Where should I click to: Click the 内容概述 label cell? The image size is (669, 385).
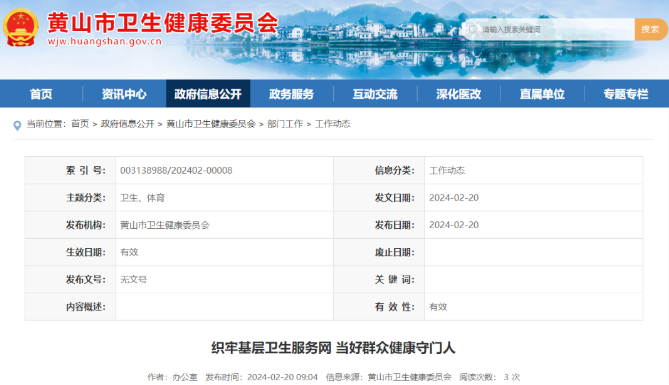tap(70, 307)
